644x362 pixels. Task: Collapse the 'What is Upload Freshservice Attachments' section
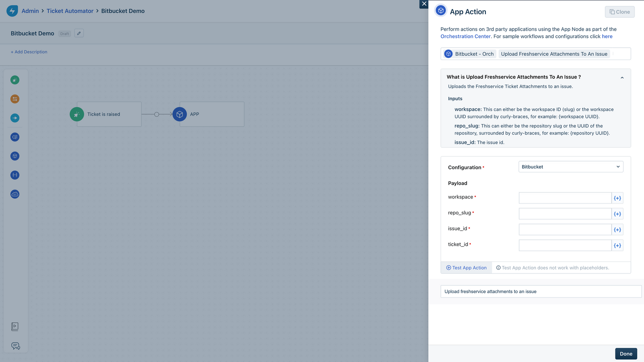point(622,78)
